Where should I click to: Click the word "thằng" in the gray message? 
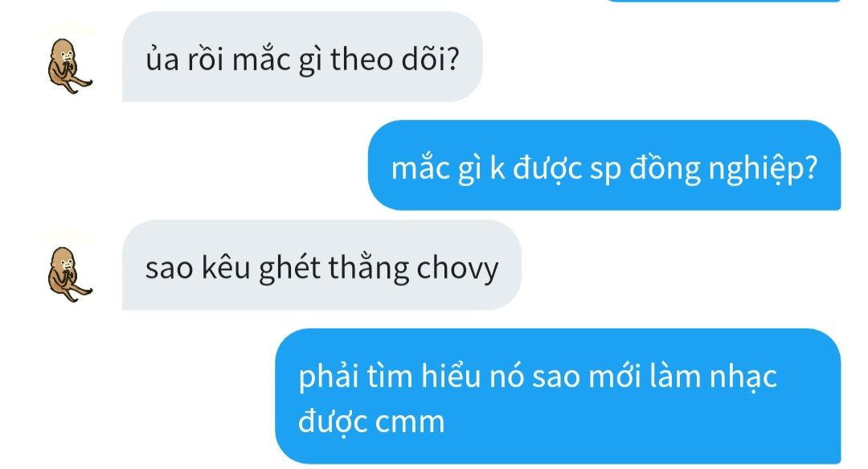pyautogui.click(x=369, y=269)
